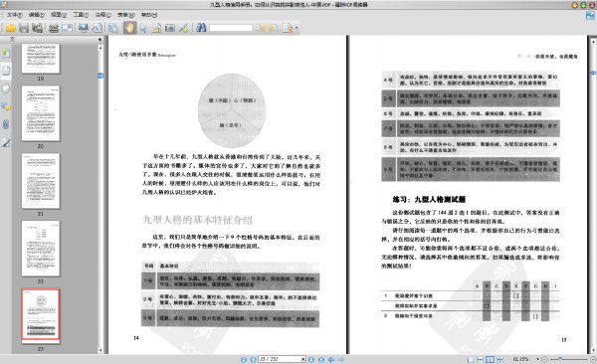Click the find previous icon beside search box
Viewport: 597px width, 364px height.
tap(260, 28)
